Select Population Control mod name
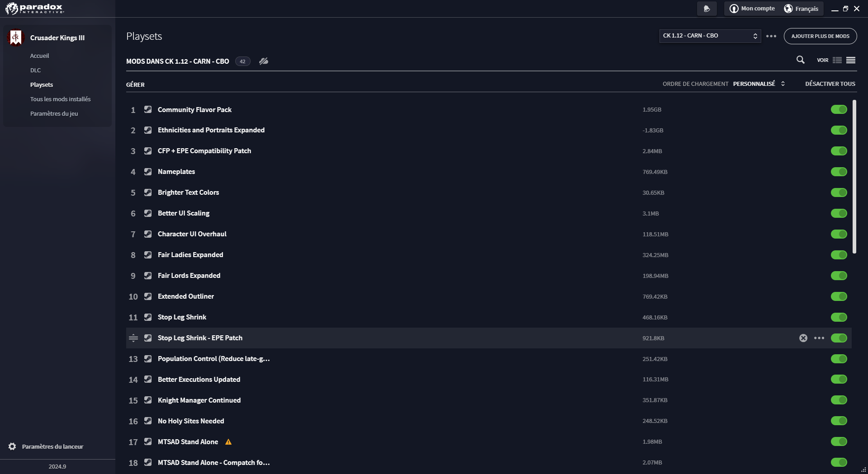Image resolution: width=868 pixels, height=474 pixels. 213,359
